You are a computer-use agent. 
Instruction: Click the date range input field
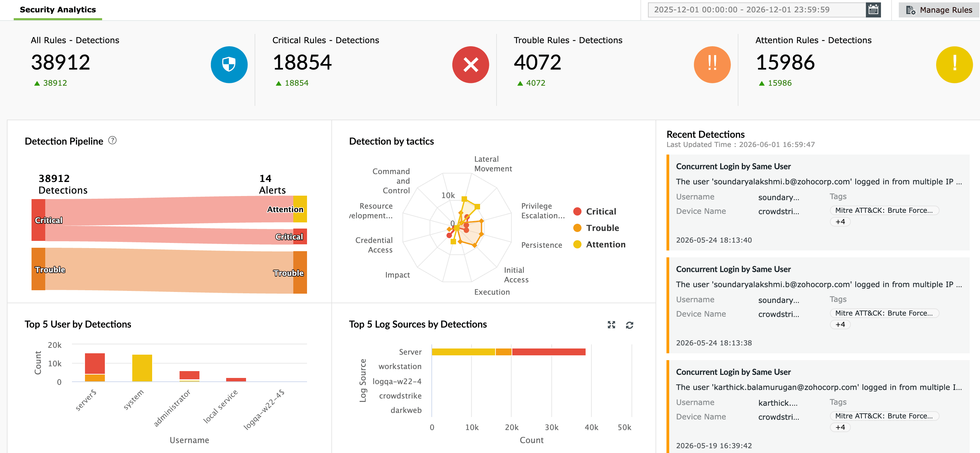pos(756,10)
